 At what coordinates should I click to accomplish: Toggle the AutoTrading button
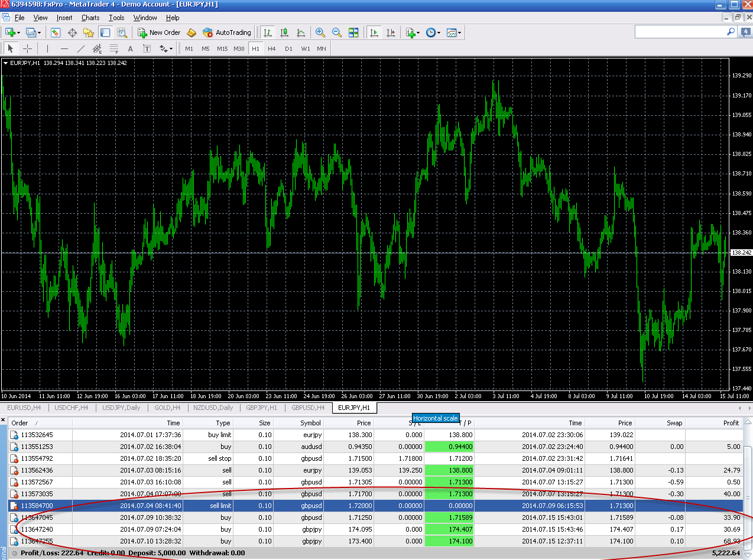coord(227,32)
